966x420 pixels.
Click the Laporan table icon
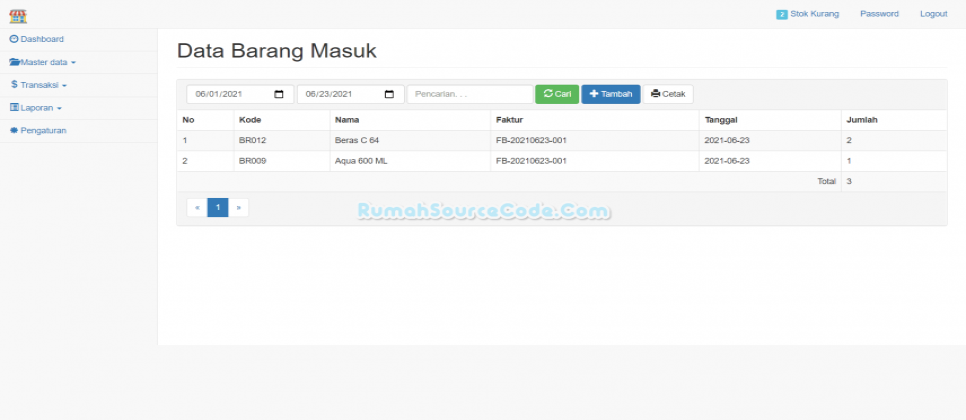[15, 108]
